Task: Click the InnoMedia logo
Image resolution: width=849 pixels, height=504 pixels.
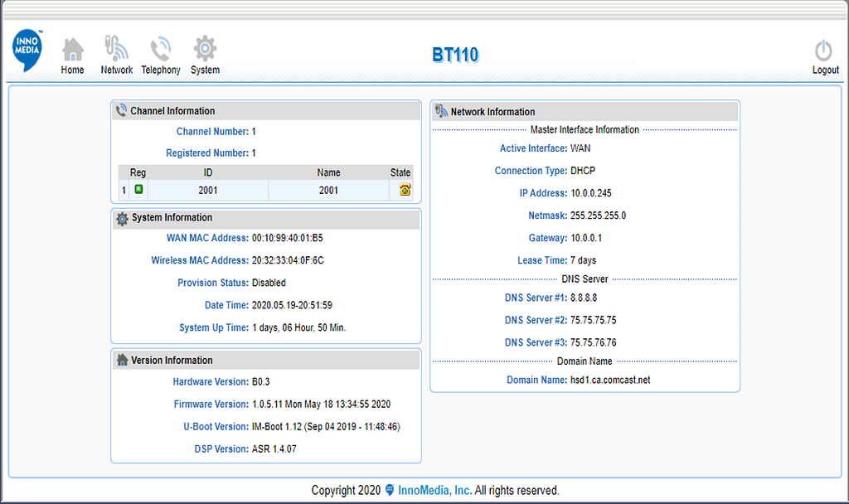Action: pyautogui.click(x=27, y=50)
